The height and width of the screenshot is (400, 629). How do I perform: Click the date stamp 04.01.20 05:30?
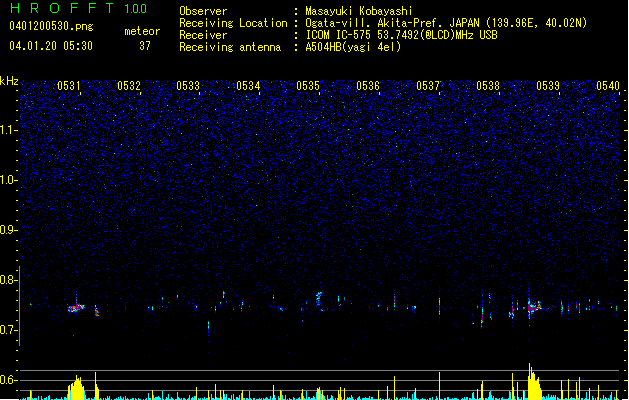point(51,46)
